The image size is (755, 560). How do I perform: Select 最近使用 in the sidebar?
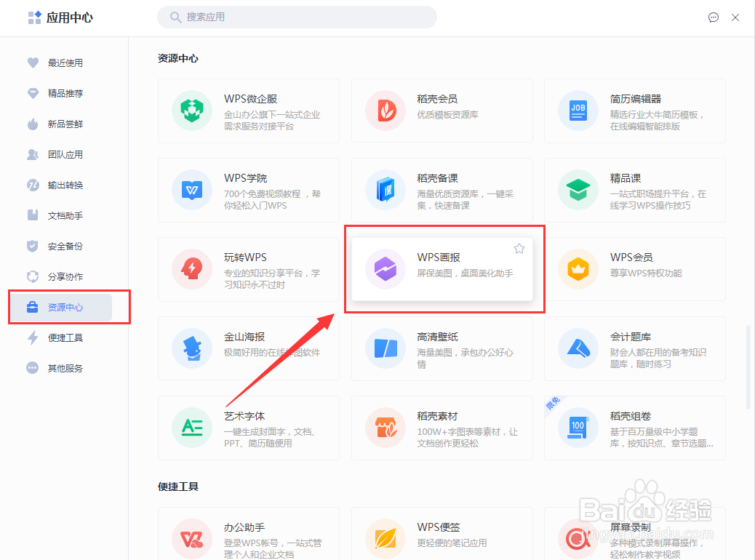65,63
